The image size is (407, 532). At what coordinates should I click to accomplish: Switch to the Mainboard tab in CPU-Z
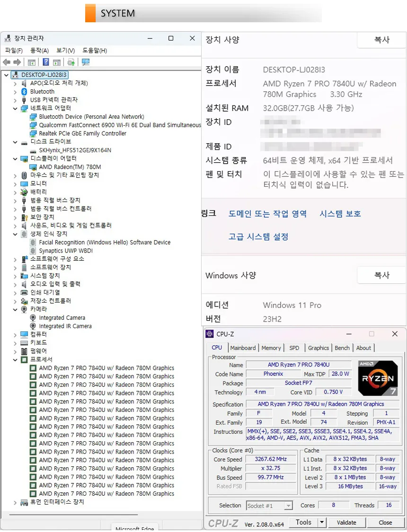point(243,348)
